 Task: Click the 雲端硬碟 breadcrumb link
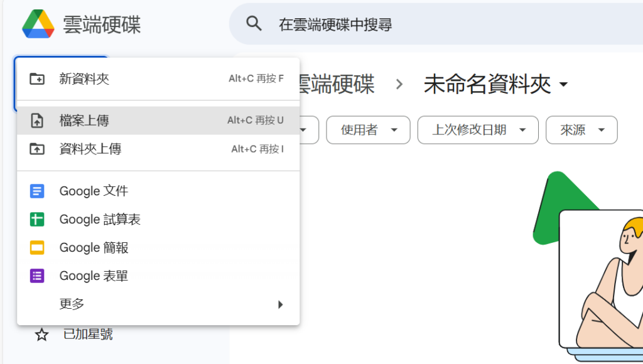click(337, 84)
